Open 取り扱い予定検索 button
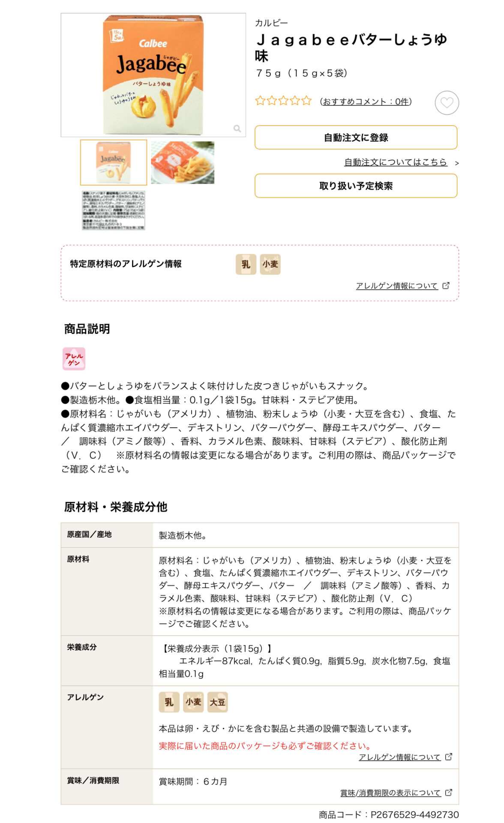 356,186
